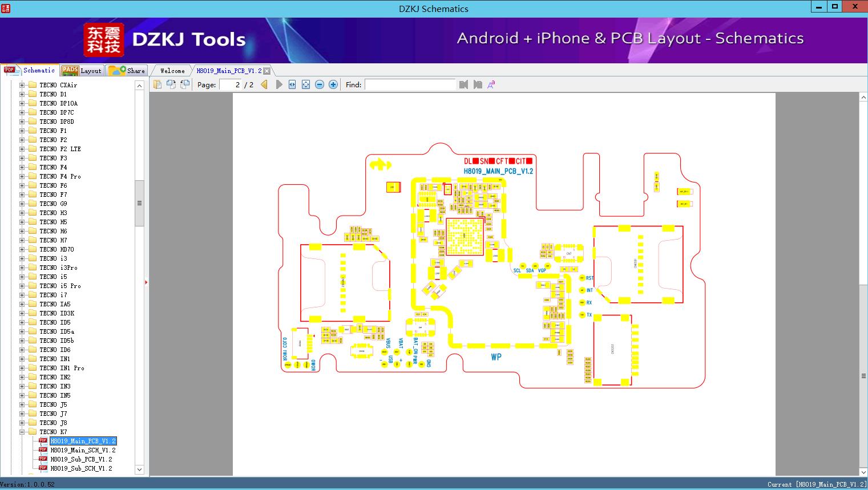Select the TECNO J8 tree item

(x=53, y=423)
